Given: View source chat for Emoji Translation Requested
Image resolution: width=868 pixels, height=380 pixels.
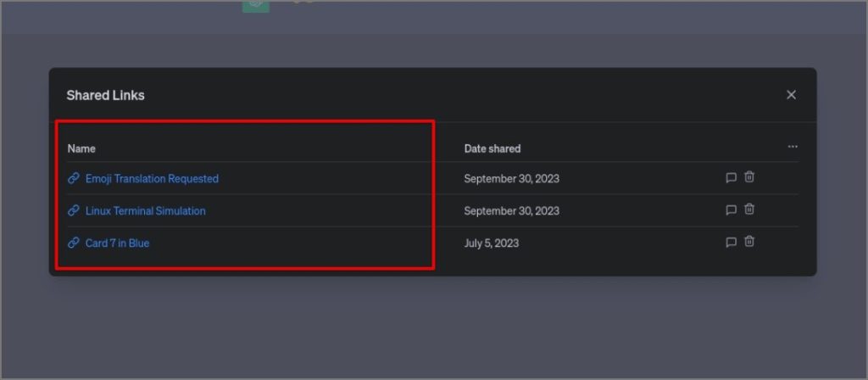Looking at the screenshot, I should (731, 178).
